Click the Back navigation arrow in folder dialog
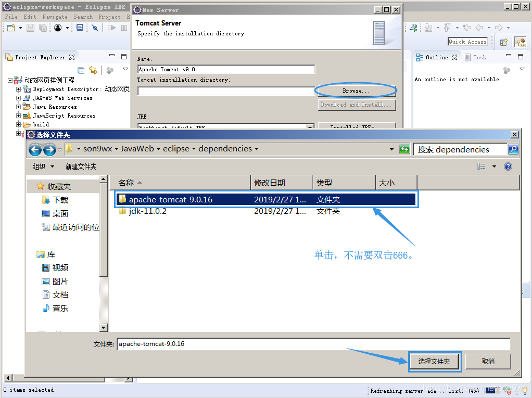Viewport: 532px width, 398px height. [x=35, y=149]
